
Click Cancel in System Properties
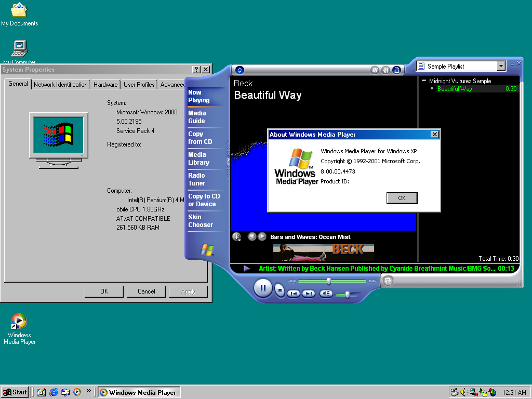point(146,291)
